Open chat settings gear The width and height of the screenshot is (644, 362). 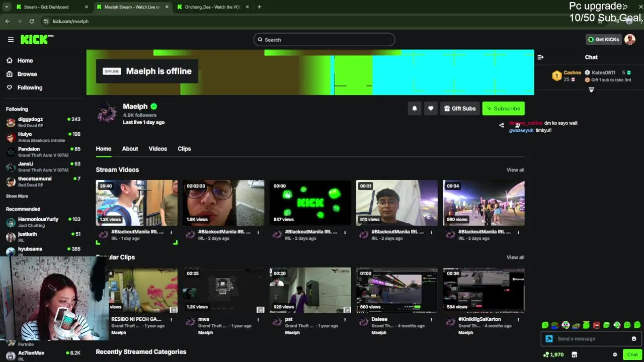[615, 354]
